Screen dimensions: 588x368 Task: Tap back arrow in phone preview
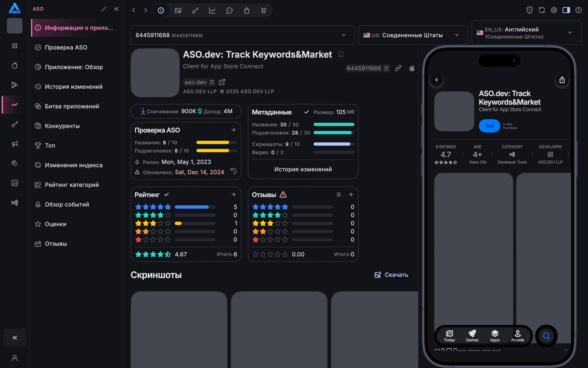point(436,80)
